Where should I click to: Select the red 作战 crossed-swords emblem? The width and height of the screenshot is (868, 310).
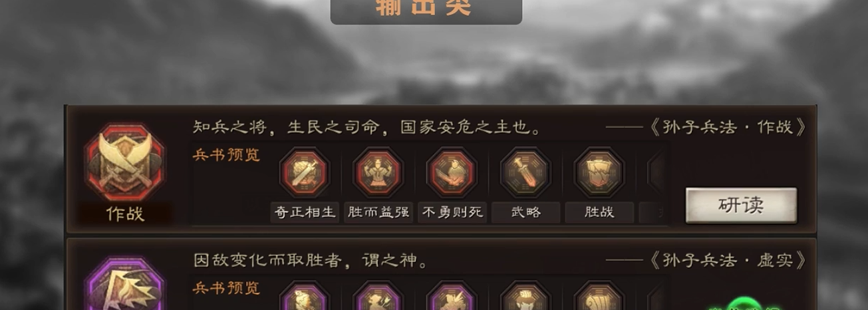tap(125, 164)
